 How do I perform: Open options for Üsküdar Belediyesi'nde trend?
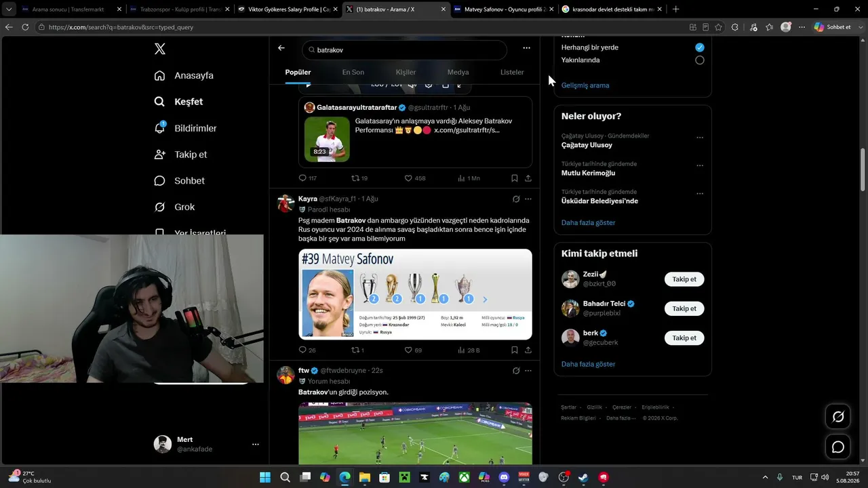[x=700, y=193]
